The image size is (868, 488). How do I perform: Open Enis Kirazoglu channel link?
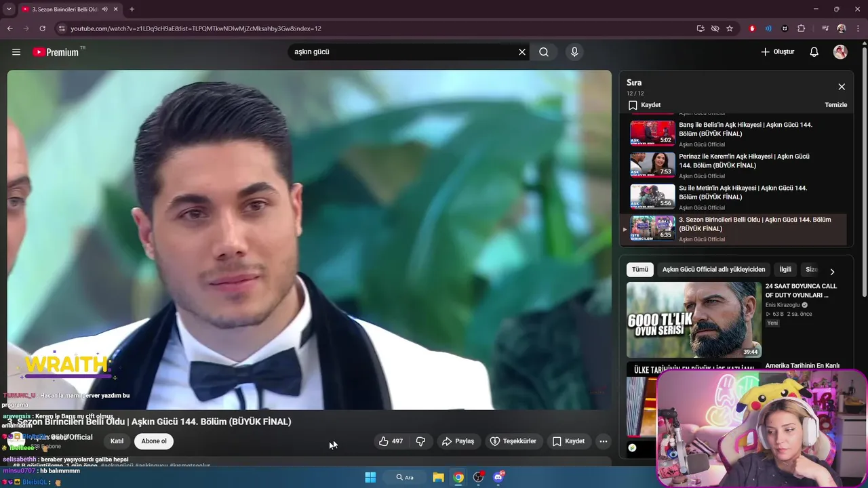[x=784, y=305]
